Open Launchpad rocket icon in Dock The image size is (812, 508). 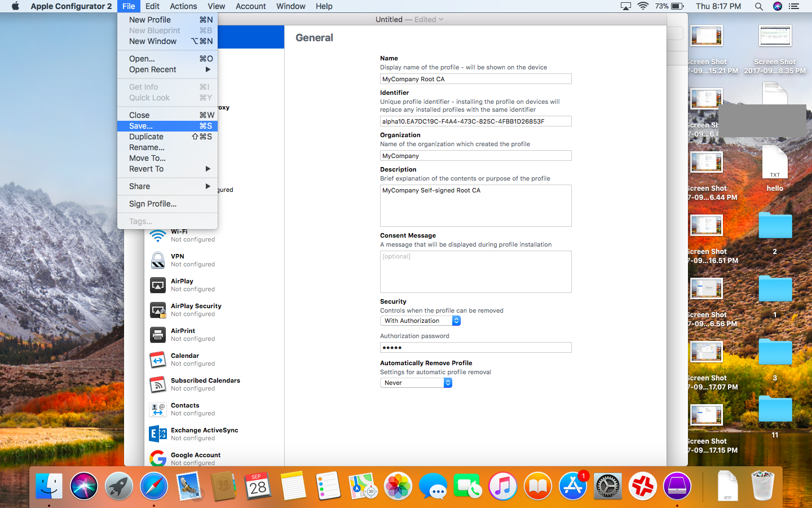click(x=119, y=486)
